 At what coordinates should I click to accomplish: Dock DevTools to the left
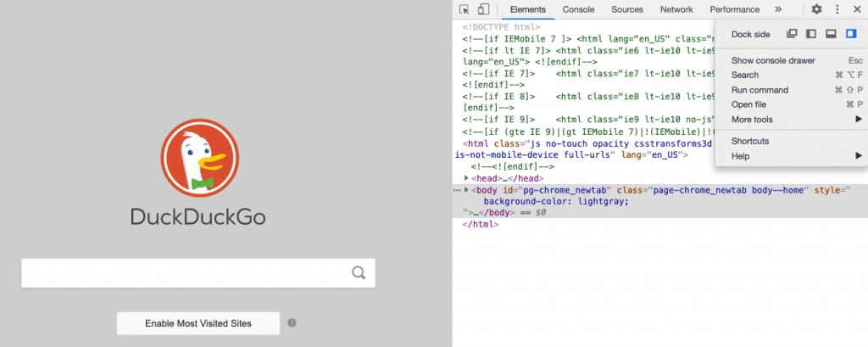(x=811, y=34)
